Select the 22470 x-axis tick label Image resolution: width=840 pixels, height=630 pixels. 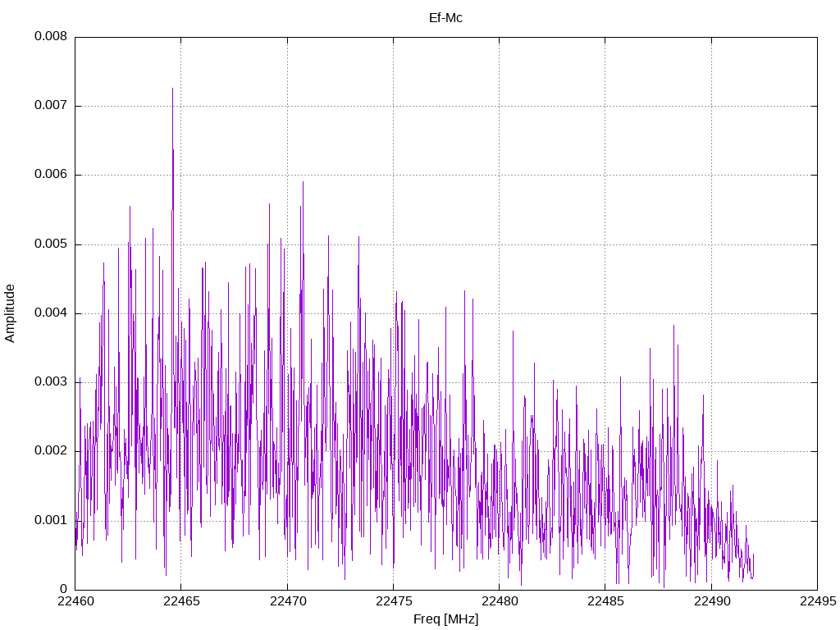287,601
